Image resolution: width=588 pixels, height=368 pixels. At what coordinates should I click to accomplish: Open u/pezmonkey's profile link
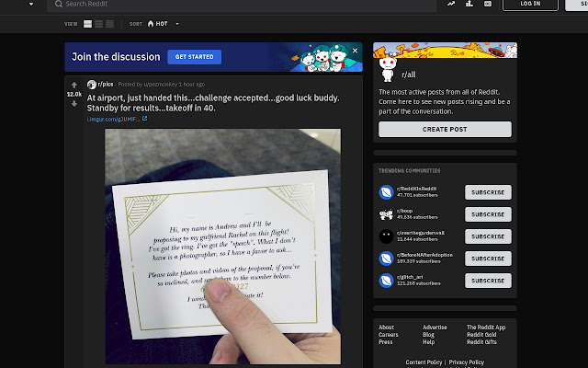(x=161, y=85)
